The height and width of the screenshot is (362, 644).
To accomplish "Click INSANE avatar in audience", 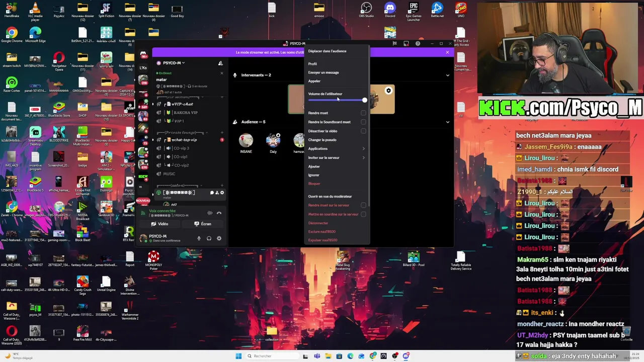I will pos(246,140).
